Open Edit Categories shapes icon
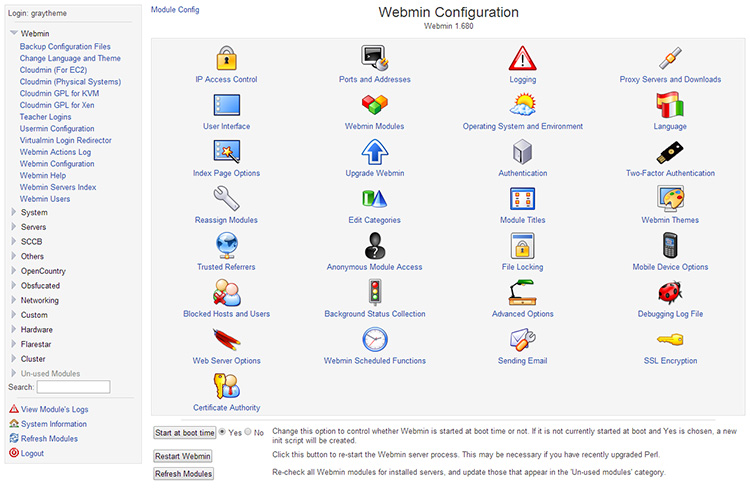 point(375,199)
